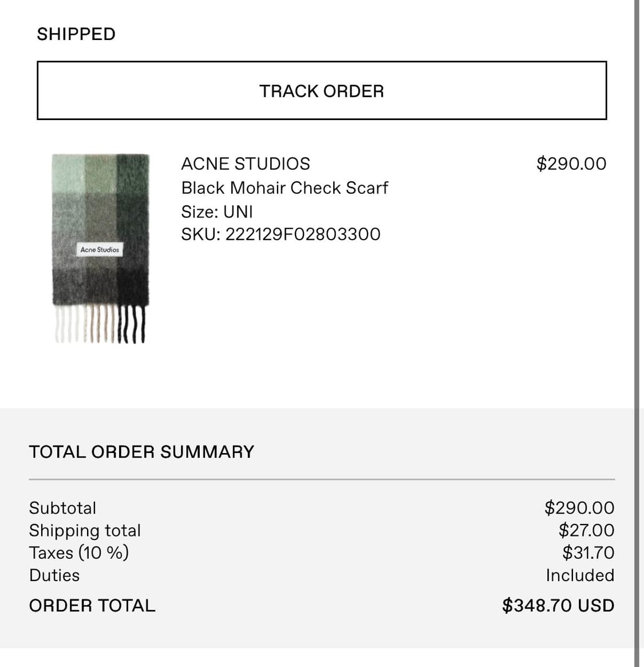
Task: Select the Subtotal label
Action: 63,508
